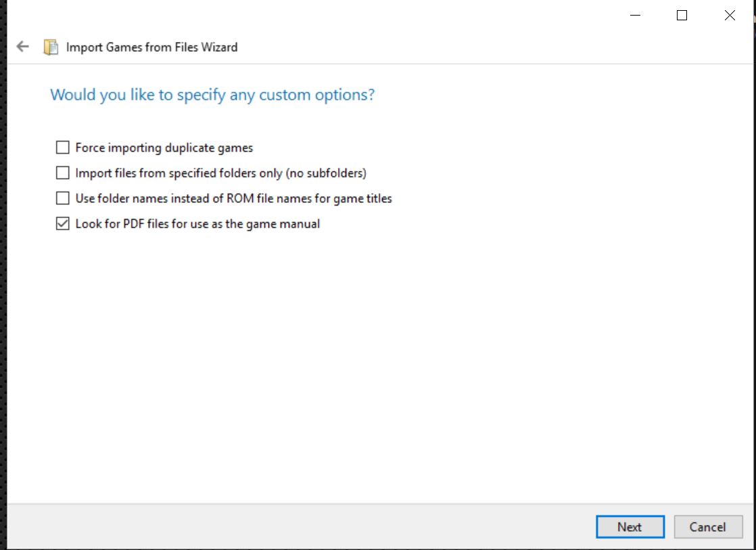This screenshot has height=550, width=756.
Task: Proceed by pressing the Next button
Action: click(630, 527)
